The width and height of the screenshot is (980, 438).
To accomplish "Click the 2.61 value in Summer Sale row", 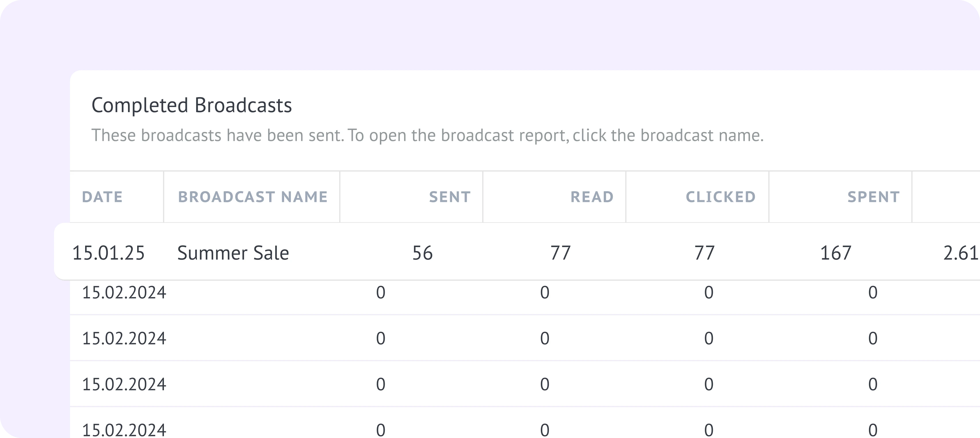I will (x=960, y=253).
